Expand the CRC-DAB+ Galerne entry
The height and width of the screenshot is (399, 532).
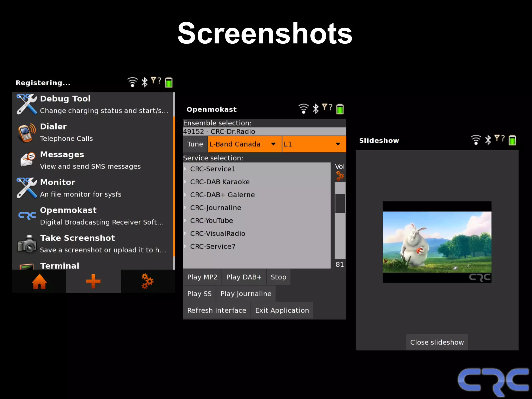[x=185, y=195]
